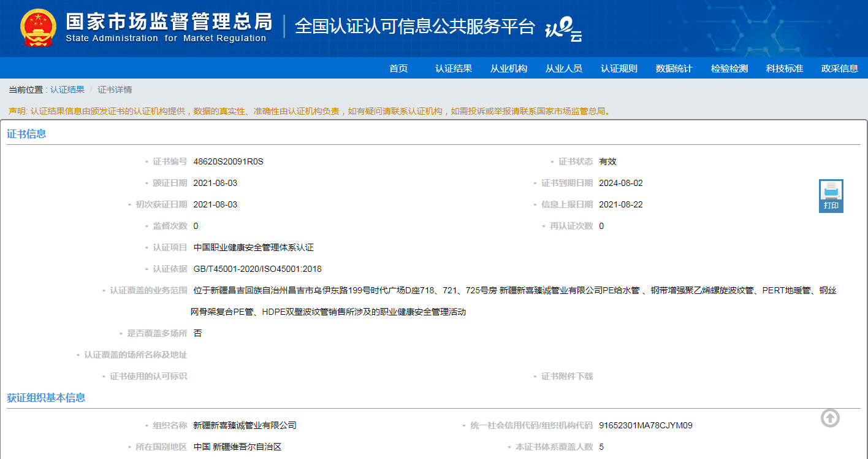
Task: Select 检验检测 in the navigation bar
Action: [x=729, y=68]
